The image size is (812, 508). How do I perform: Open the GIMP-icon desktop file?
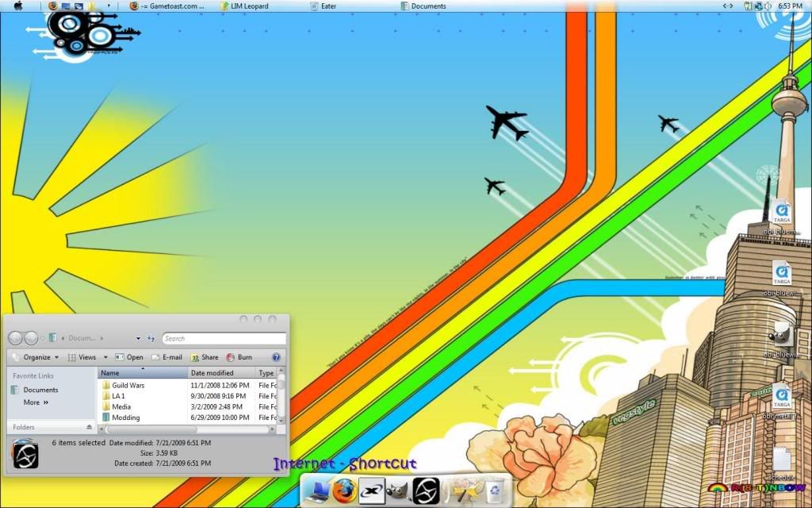pyautogui.click(x=781, y=339)
